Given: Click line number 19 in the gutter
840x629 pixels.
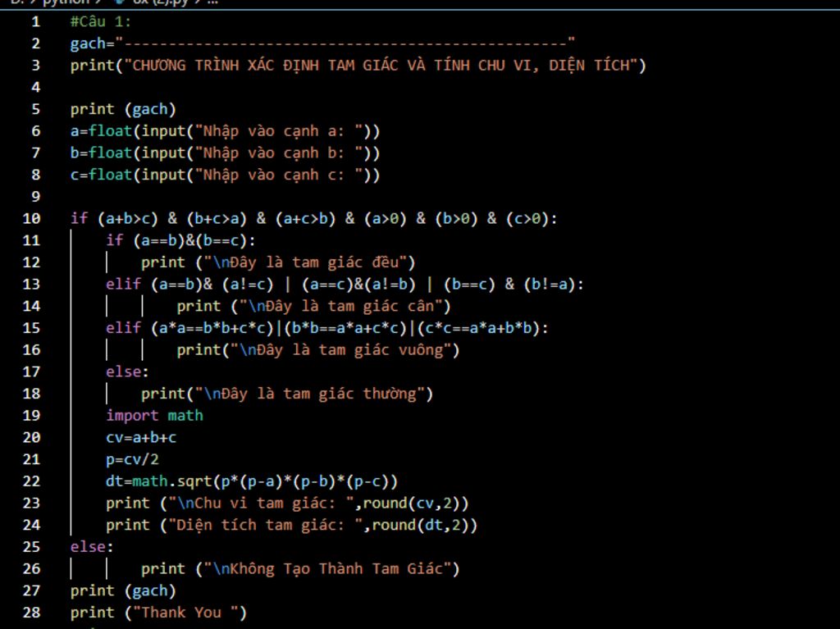Looking at the screenshot, I should click(31, 415).
